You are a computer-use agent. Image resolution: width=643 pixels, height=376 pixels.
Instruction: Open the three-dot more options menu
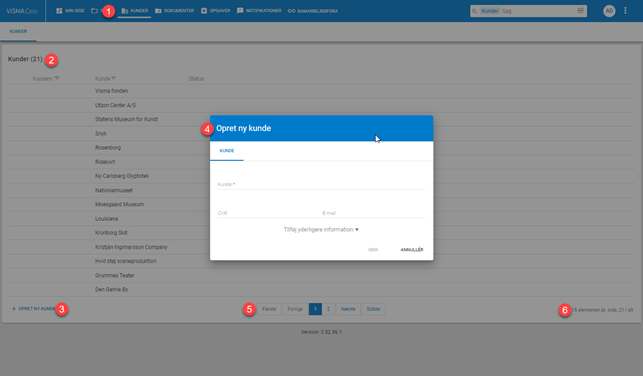[x=625, y=11]
